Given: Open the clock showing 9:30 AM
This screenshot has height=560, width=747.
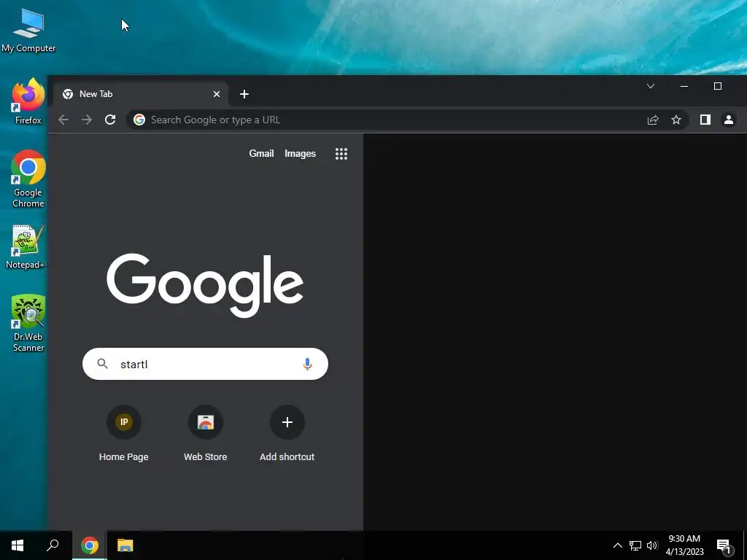Looking at the screenshot, I should pos(684,545).
